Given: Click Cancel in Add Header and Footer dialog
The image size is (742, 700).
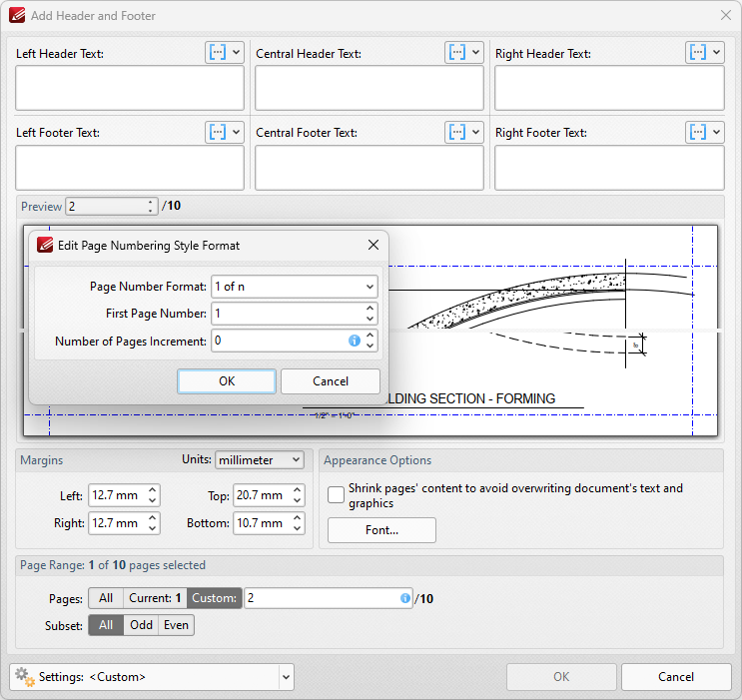Looking at the screenshot, I should pyautogui.click(x=676, y=677).
